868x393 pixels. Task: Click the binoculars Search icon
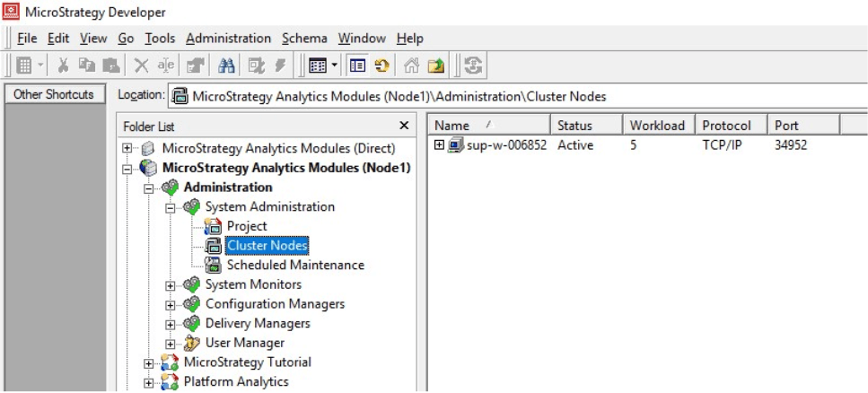coord(226,65)
